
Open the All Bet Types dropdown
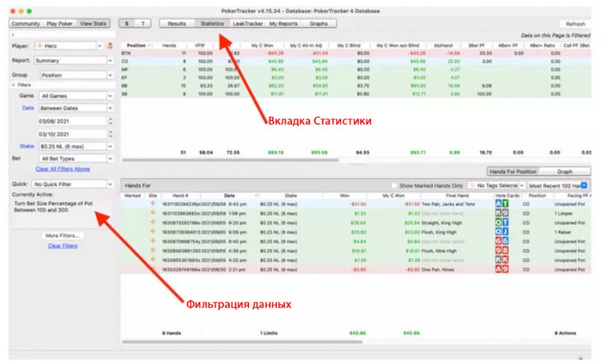[x=76, y=158]
